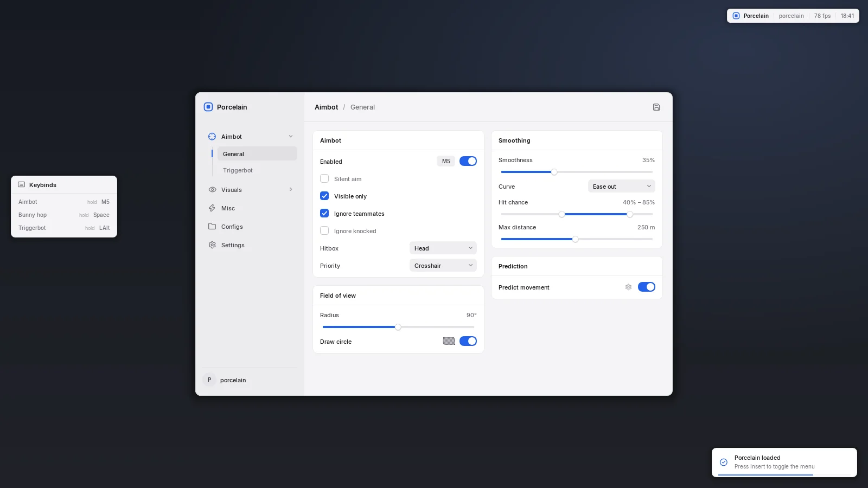
Task: Open the Hitbox dropdown showing Head
Action: pos(443,248)
